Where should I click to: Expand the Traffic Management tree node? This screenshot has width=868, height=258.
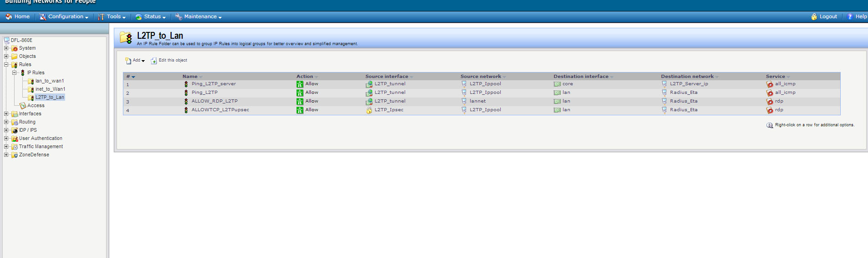pyautogui.click(x=6, y=146)
